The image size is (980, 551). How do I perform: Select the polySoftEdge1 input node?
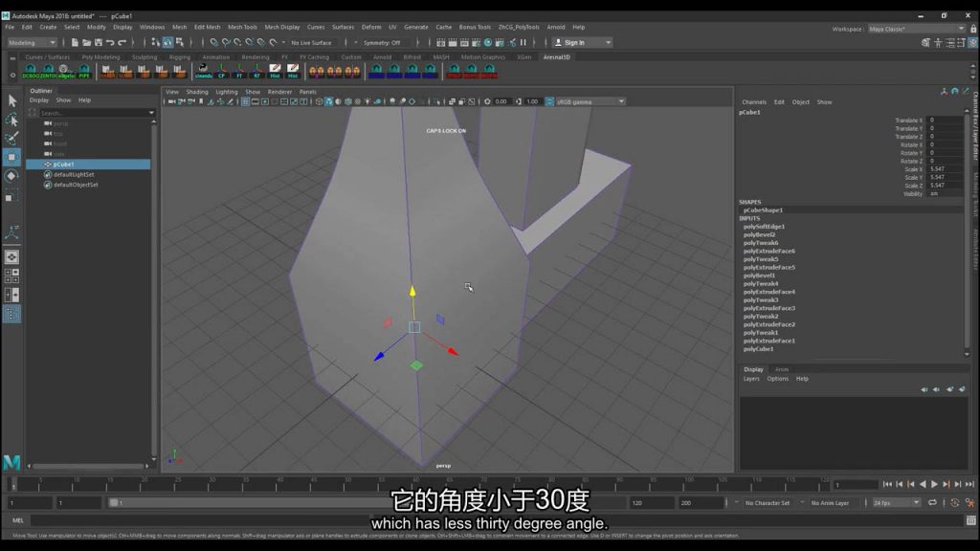tap(764, 227)
